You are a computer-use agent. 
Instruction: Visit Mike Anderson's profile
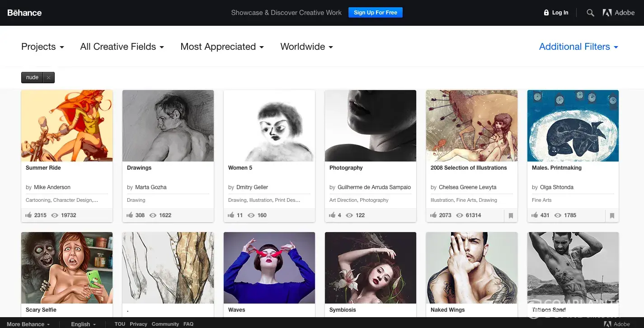point(52,187)
